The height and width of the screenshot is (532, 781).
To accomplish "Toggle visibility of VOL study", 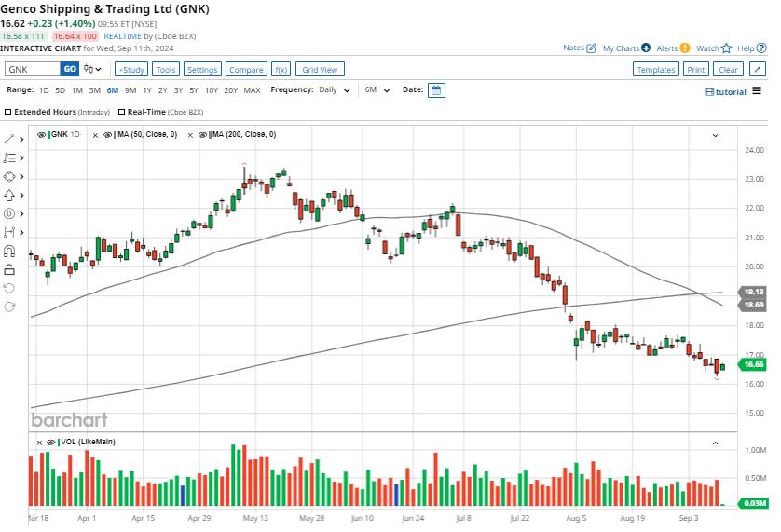I will pos(51,443).
